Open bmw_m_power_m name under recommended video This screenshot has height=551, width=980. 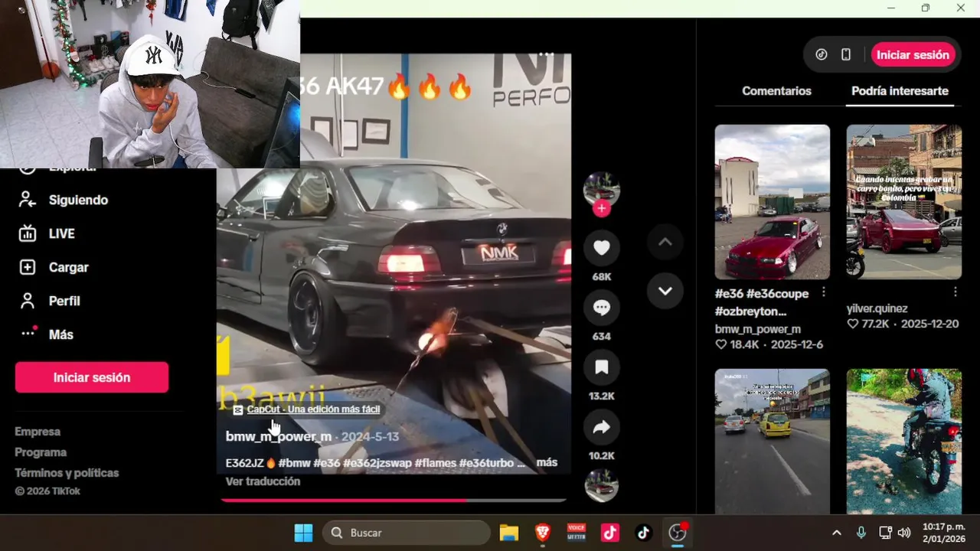(758, 329)
